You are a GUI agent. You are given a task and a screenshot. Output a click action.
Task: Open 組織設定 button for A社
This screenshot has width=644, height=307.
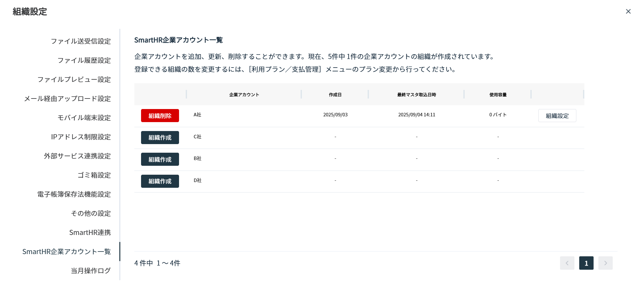pyautogui.click(x=557, y=116)
